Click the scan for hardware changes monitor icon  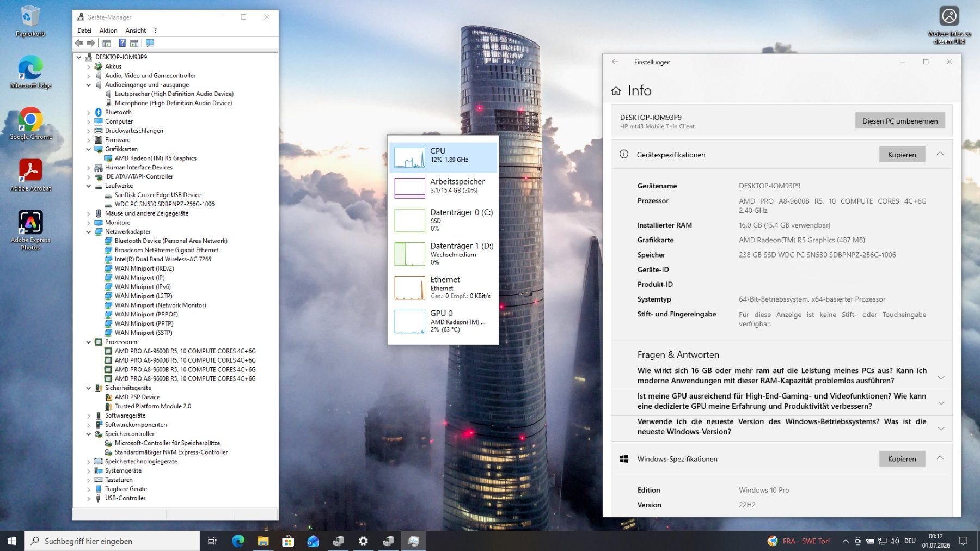coord(150,43)
